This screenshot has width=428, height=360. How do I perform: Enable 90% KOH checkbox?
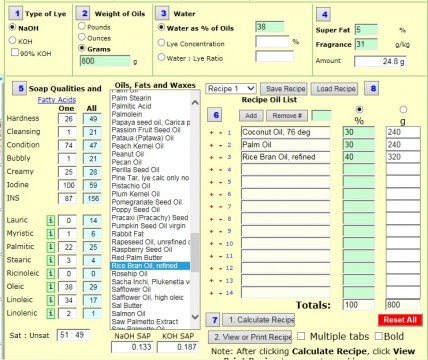tap(15, 52)
